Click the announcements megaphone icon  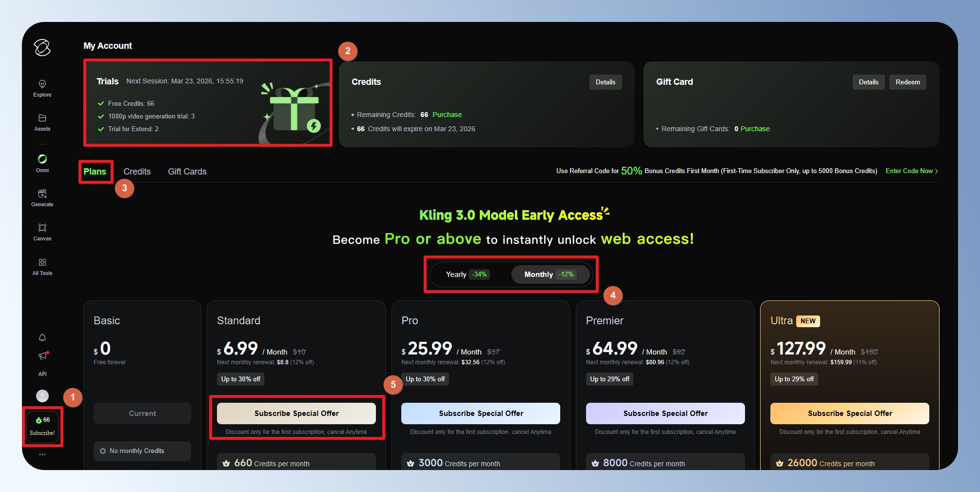point(43,356)
